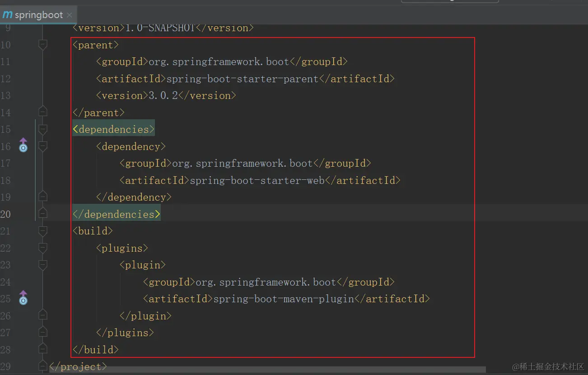Click the spring-boot-maven-plugin artifact name

click(x=284, y=299)
